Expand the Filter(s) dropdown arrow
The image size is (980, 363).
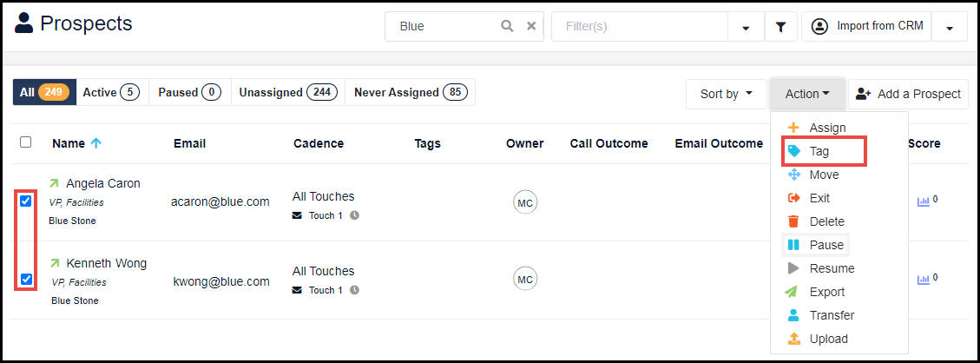[746, 28]
